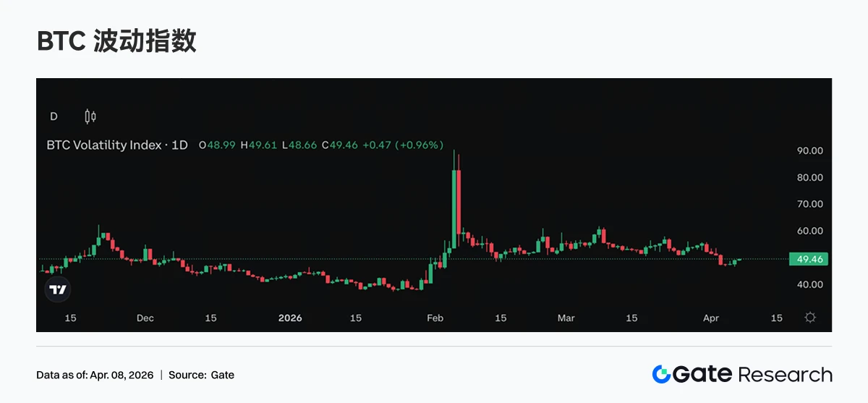Click the Gate Research logo
The width and height of the screenshot is (868, 403).
pos(742,374)
